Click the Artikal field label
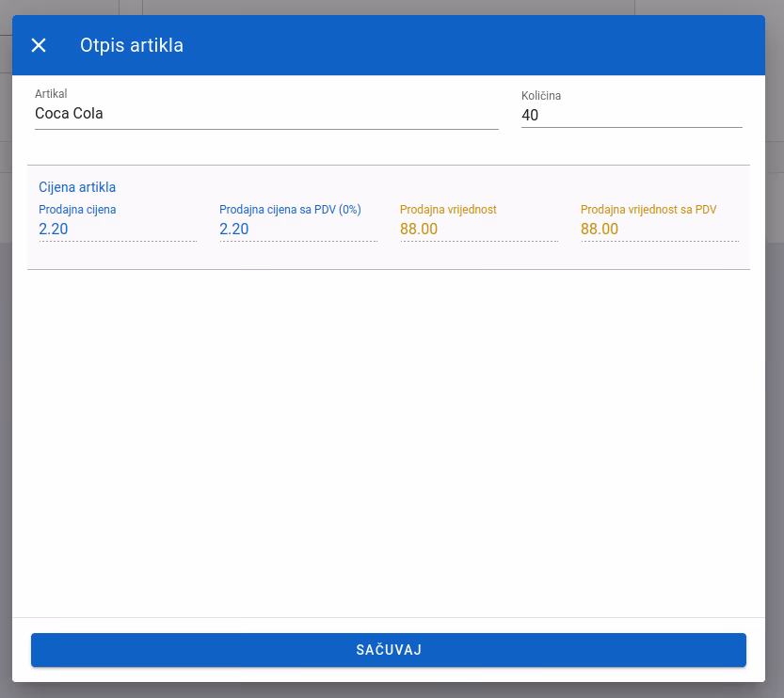 (51, 93)
